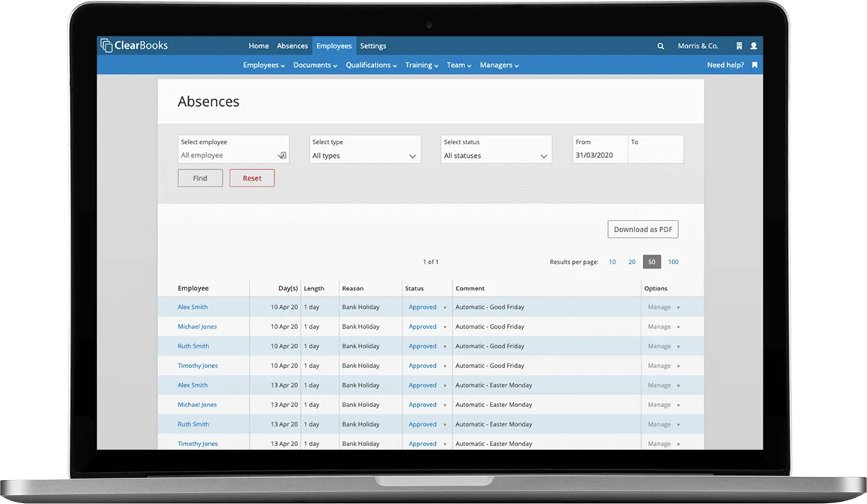Open Manage options for Timothy Jones 10 Apr

[664, 366]
